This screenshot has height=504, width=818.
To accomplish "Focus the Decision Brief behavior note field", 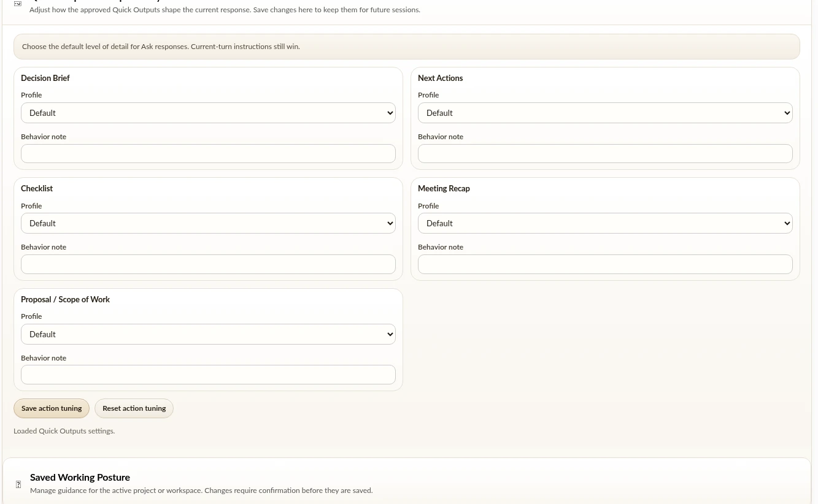I will click(208, 153).
